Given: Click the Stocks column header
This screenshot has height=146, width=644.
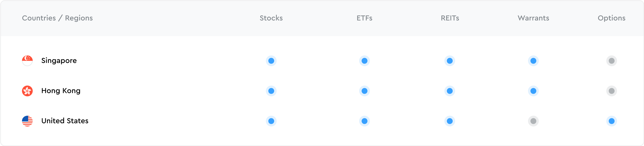Looking at the screenshot, I should point(271,18).
